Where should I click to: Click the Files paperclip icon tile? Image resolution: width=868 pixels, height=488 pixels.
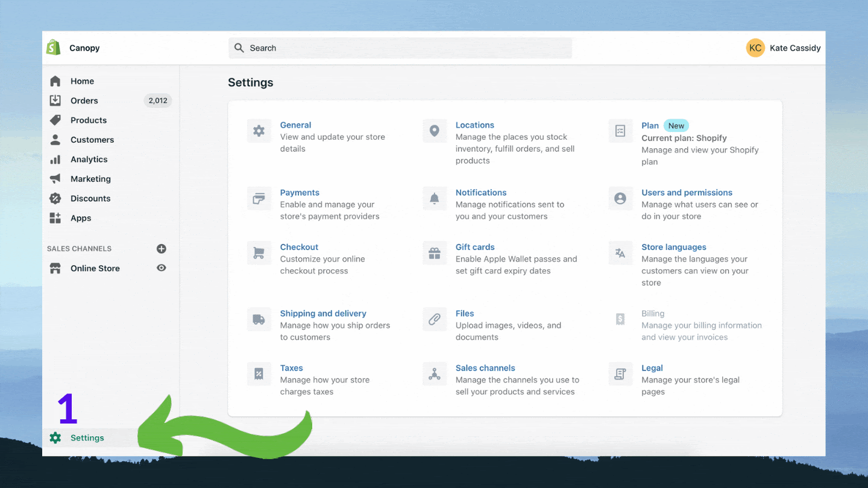[x=435, y=319]
